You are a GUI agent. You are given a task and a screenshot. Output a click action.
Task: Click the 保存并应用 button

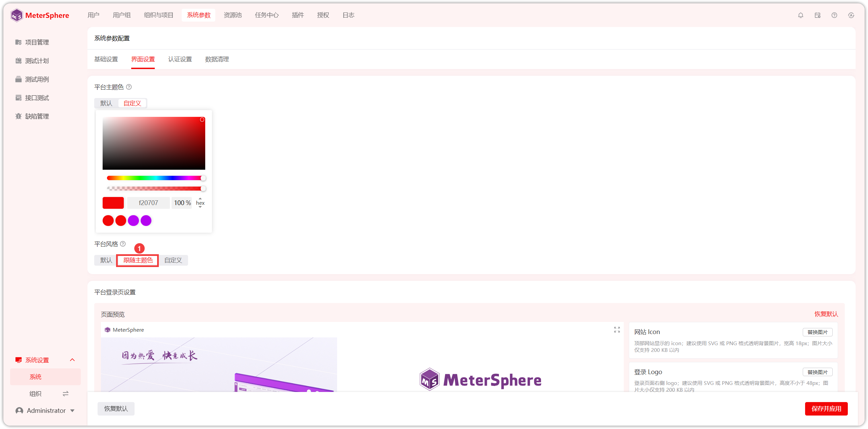pyautogui.click(x=826, y=408)
